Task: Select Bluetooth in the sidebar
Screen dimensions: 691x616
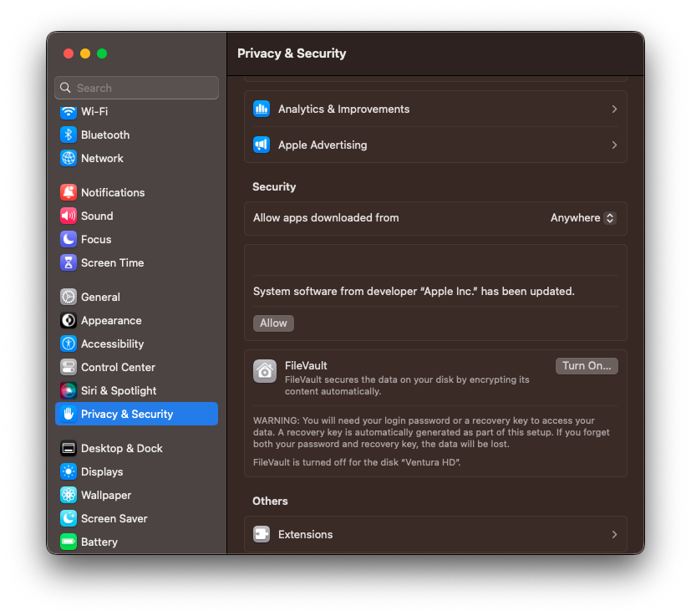Action: pyautogui.click(x=137, y=135)
